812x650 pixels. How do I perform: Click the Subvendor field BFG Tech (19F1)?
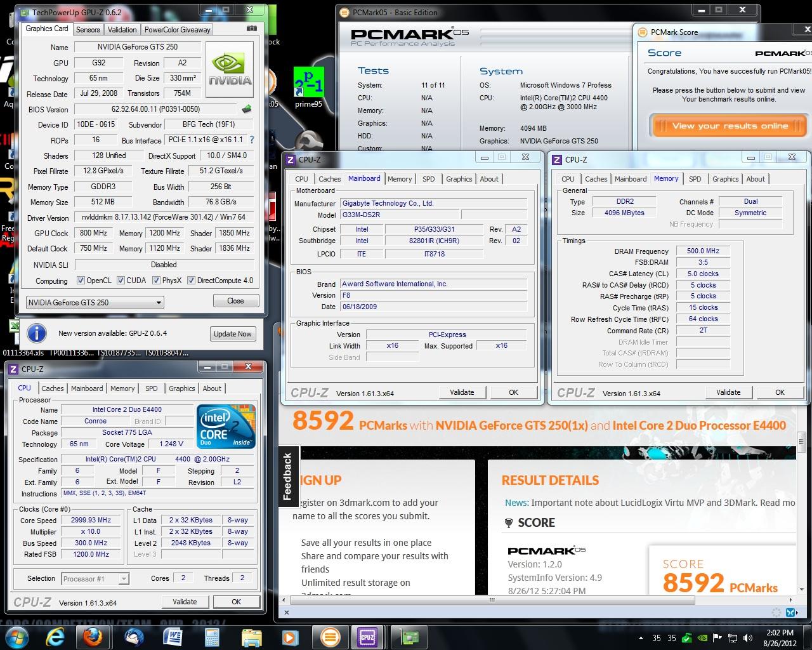(x=209, y=124)
